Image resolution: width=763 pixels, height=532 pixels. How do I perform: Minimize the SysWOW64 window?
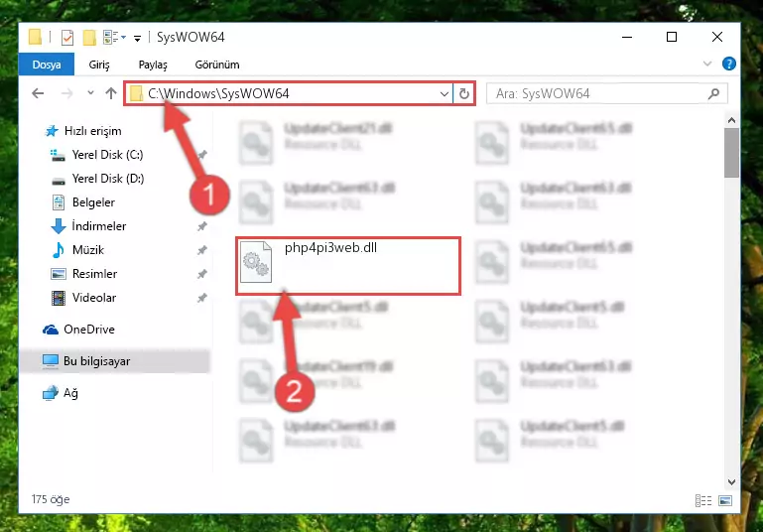627,37
